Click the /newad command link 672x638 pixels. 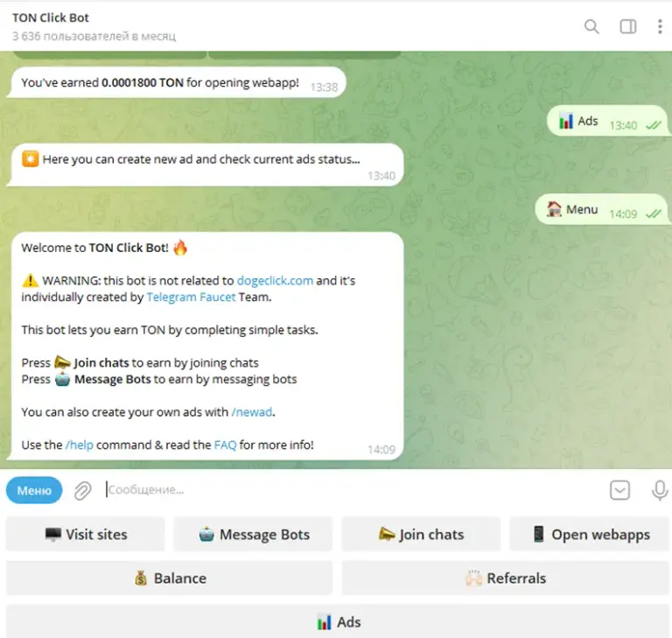(x=252, y=412)
